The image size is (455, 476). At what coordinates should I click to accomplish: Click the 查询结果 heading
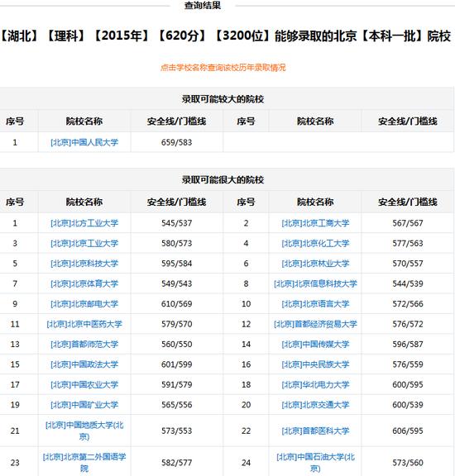(203, 5)
